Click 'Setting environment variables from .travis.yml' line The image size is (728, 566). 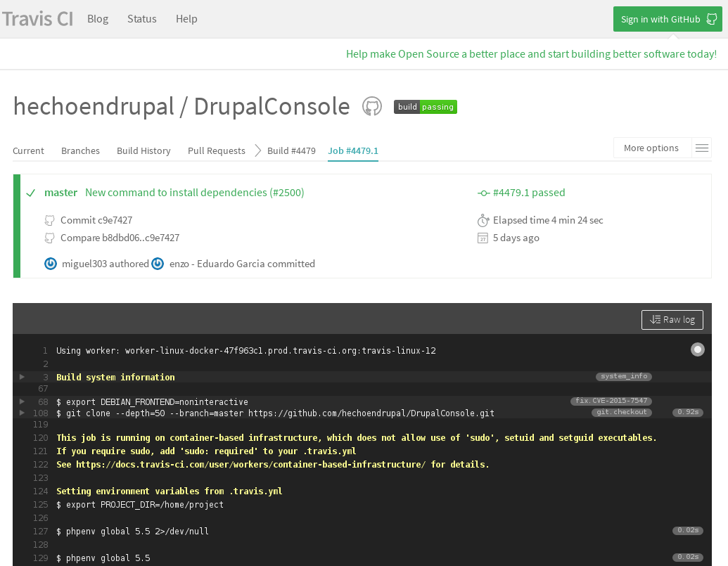coord(169,491)
